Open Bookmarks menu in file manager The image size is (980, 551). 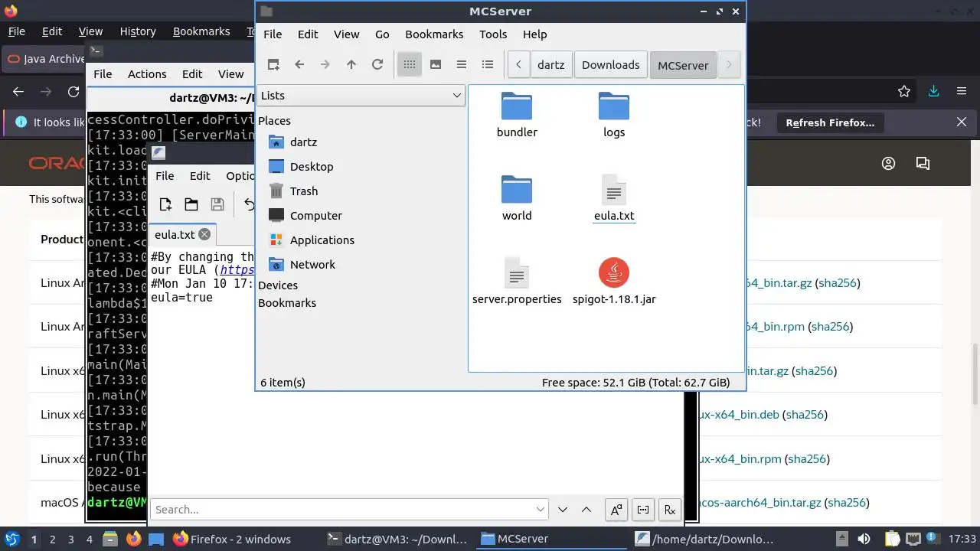(434, 34)
